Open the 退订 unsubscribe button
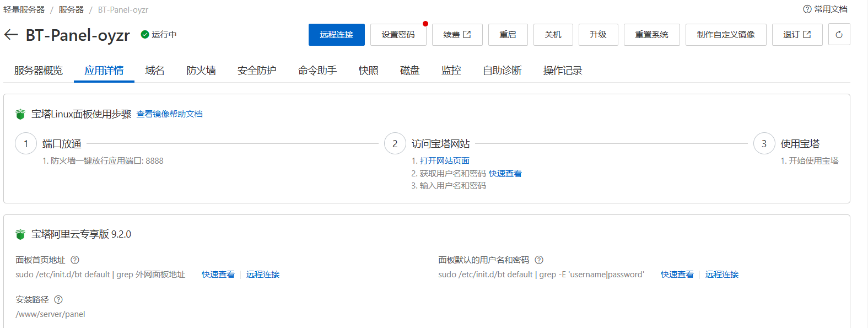This screenshot has width=868, height=328. pos(797,35)
